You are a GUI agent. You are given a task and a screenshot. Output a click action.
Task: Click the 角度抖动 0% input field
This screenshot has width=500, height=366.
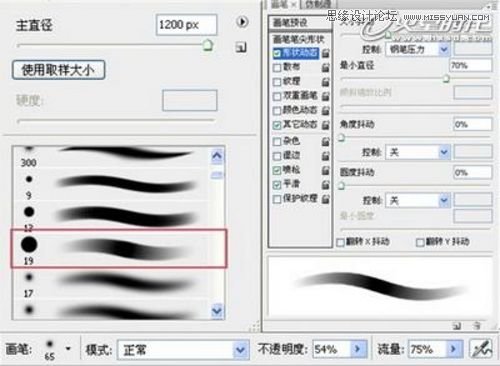click(472, 125)
